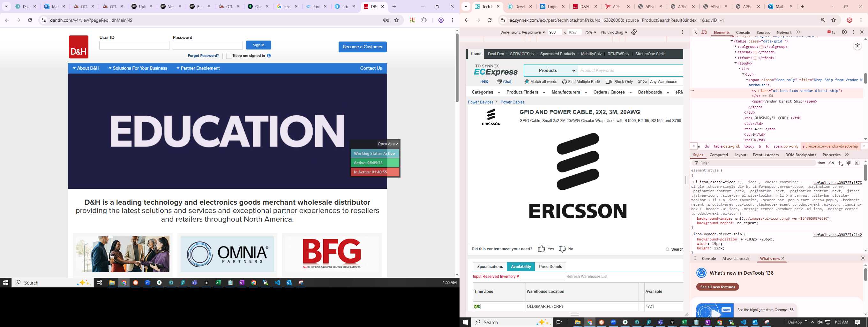Click the Product Keywords search field
868x327 pixels.
[631, 71]
